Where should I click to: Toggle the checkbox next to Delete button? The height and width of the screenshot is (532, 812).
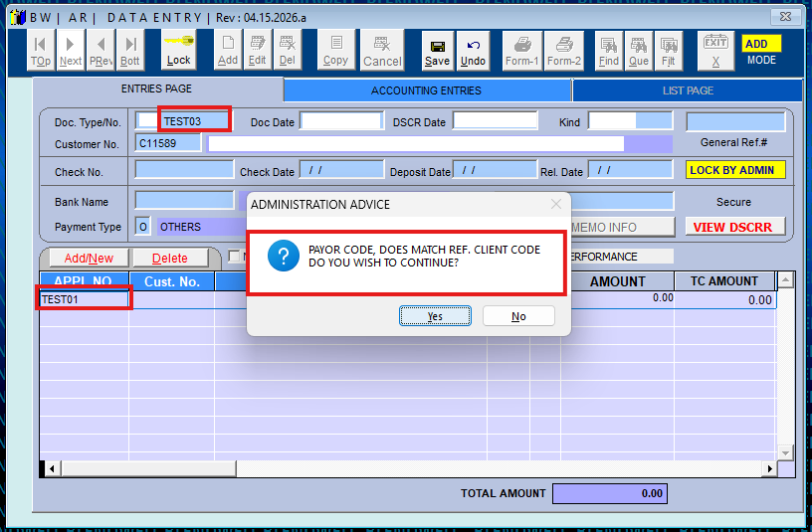coord(234,257)
